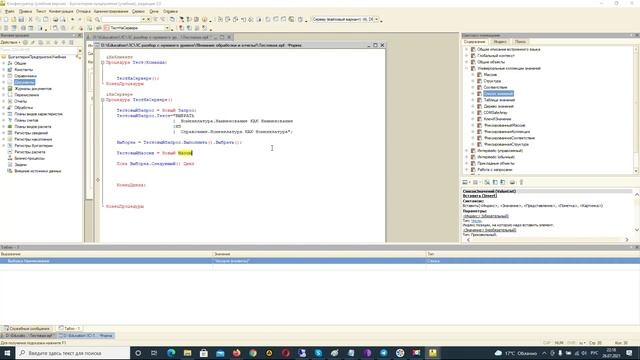Open the Правка menu
The image size is (640, 360).
pos(25,11)
